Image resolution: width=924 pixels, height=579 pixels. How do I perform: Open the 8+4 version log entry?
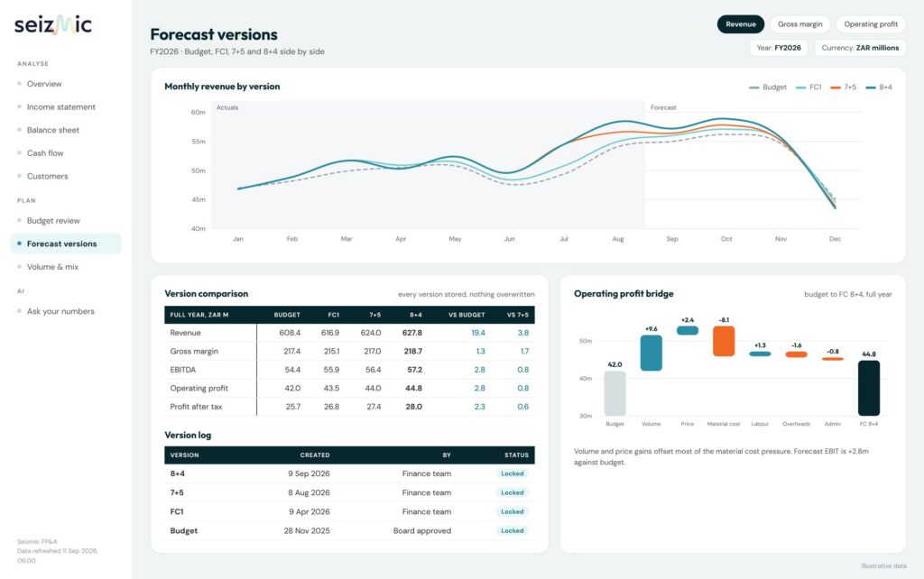349,473
